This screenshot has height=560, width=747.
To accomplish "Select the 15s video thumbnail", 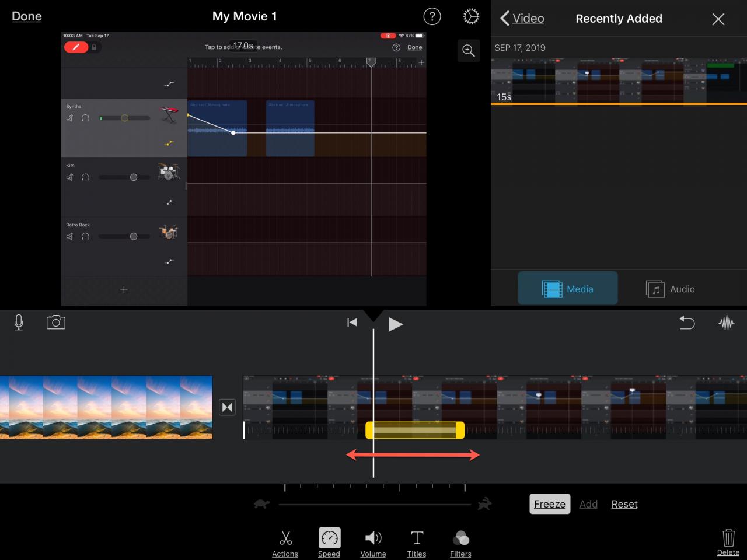I will (619, 80).
